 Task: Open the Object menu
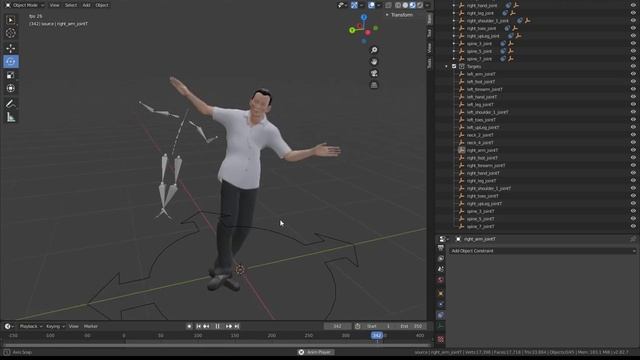click(x=102, y=5)
